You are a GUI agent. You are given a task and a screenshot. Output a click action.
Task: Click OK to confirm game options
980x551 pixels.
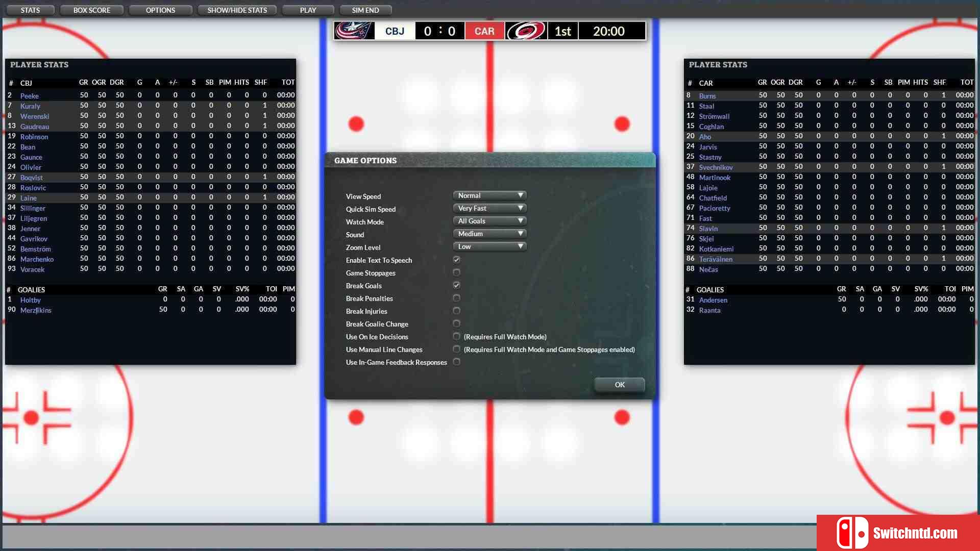(x=619, y=384)
